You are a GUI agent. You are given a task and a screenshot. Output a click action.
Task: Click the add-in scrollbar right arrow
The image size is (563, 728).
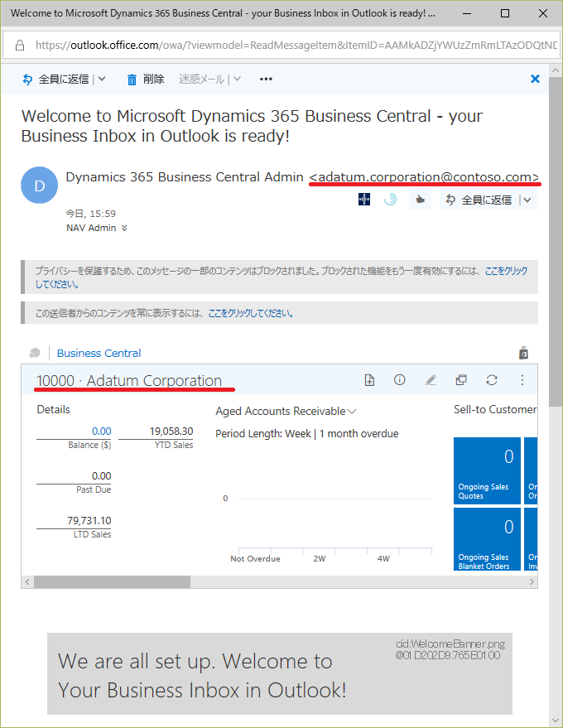(x=532, y=581)
